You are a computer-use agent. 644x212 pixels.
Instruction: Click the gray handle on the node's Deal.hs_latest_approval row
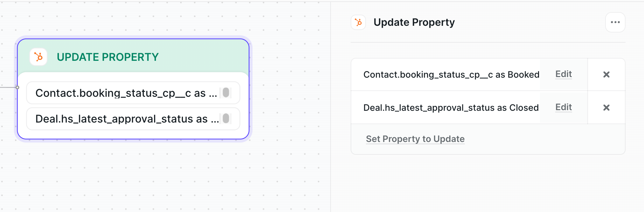226,118
